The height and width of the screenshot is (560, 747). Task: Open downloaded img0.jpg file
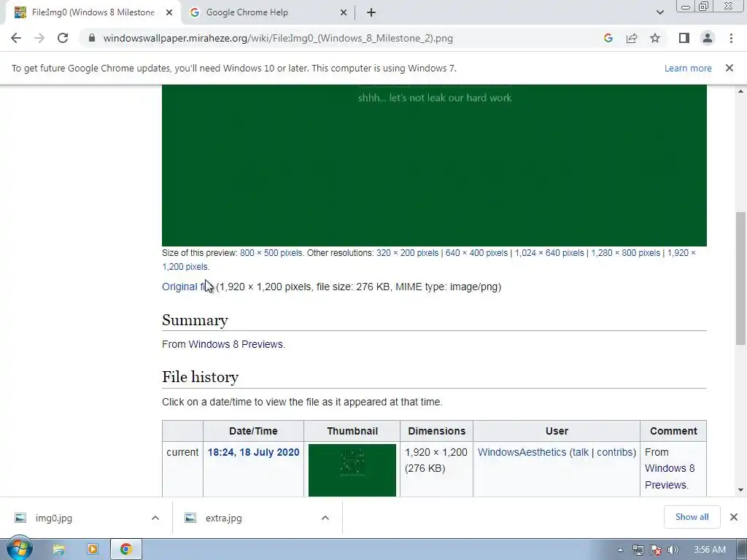tap(53, 518)
